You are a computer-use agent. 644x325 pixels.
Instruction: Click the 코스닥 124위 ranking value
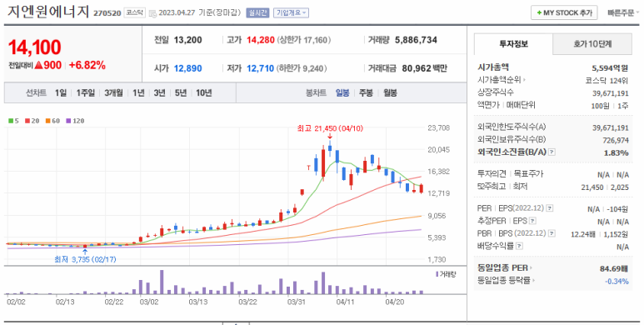tap(607, 81)
